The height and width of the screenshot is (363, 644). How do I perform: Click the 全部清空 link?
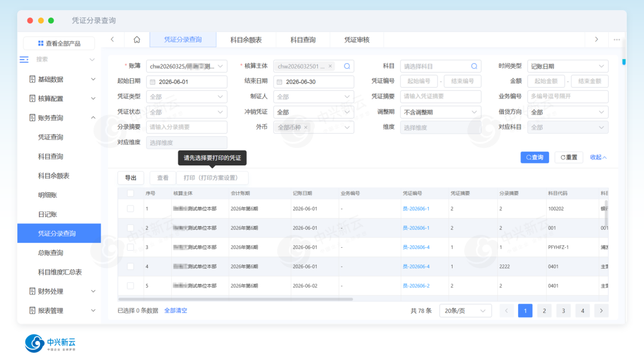[x=176, y=310]
